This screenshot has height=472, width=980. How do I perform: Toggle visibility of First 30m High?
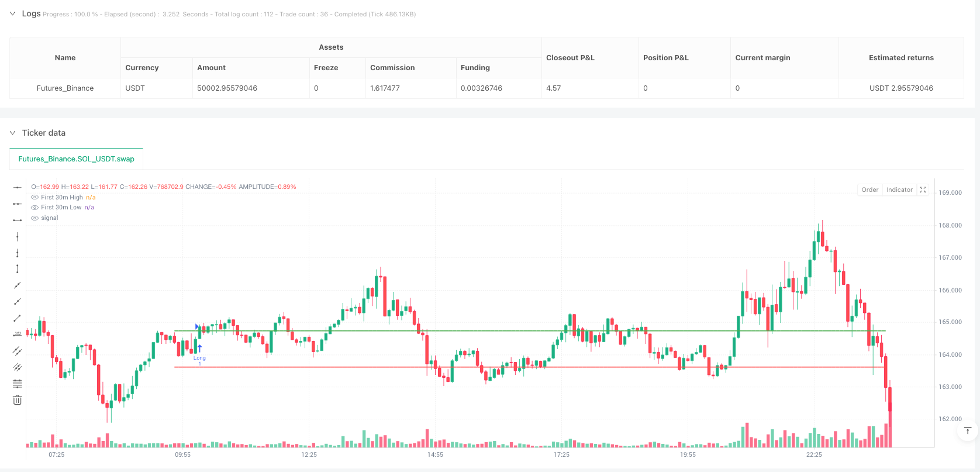tap(34, 198)
